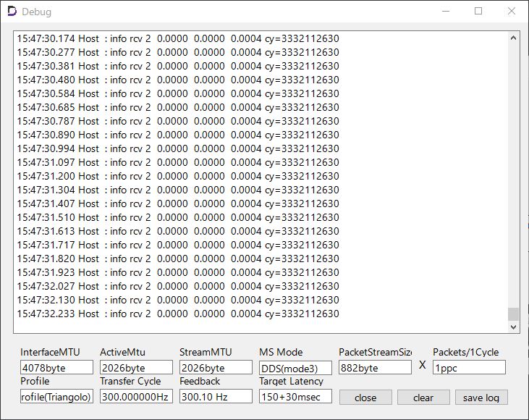
Task: Select log line timestamped 15:47:32.233
Action: point(178,314)
